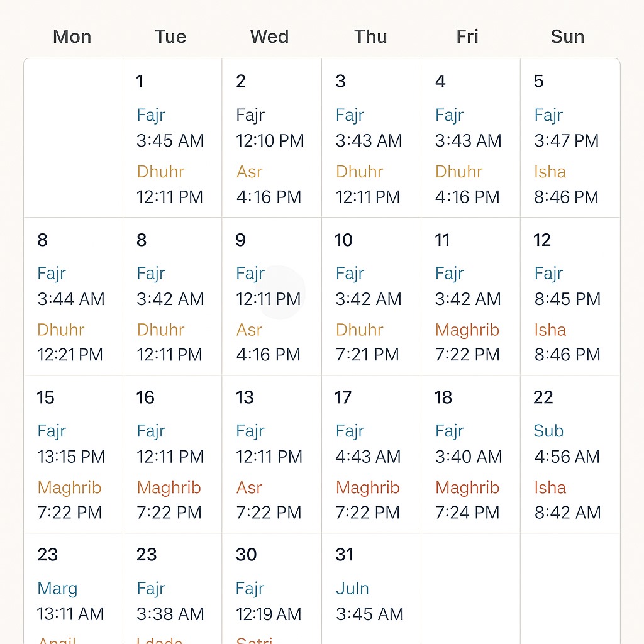Click the Sub entry on day 22
Viewport: 644px width, 644px height.
[x=548, y=431]
